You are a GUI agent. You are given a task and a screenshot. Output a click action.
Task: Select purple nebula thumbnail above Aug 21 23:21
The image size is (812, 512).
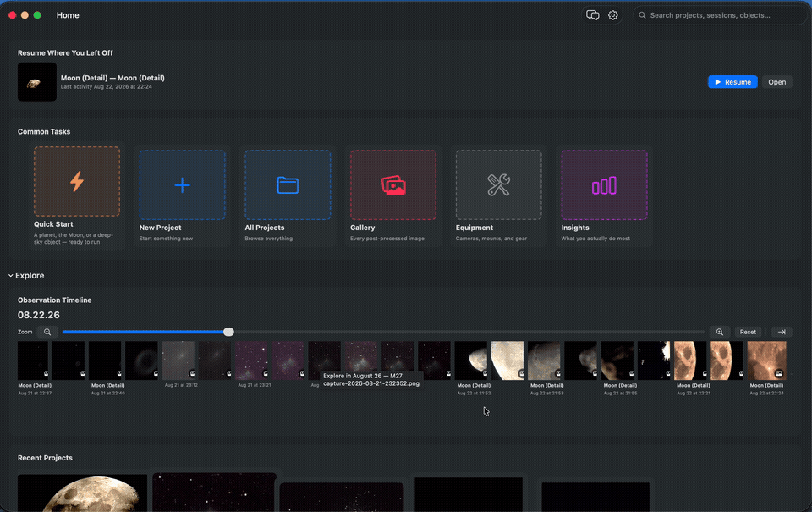[251, 361]
